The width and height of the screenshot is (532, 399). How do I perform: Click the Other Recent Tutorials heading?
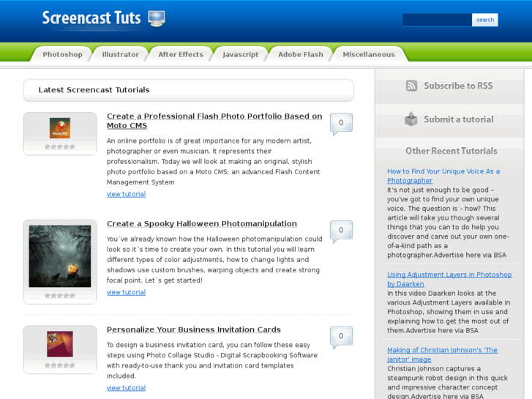tap(452, 151)
